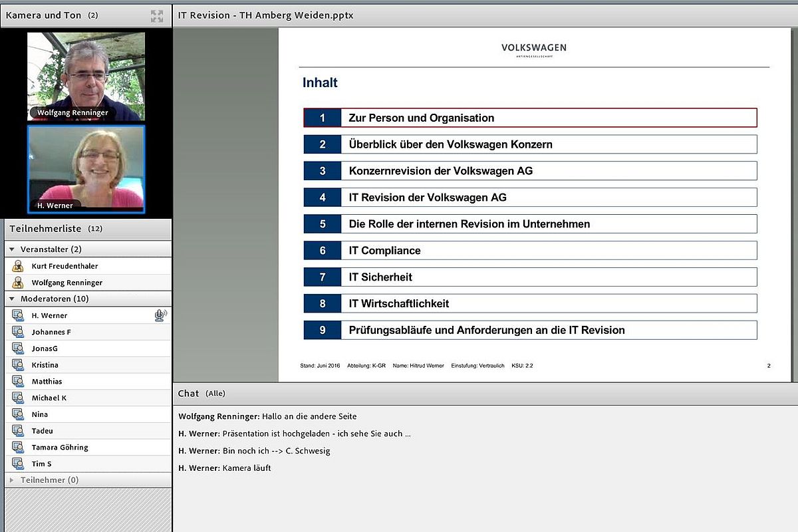This screenshot has height=532, width=798.
Task: Expand the Teilnehmer (0) group
Action: coord(12,480)
